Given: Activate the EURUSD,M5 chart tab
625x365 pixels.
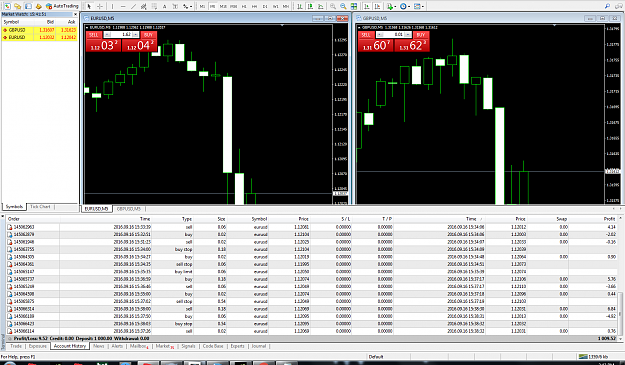Looking at the screenshot, I should click(96, 209).
